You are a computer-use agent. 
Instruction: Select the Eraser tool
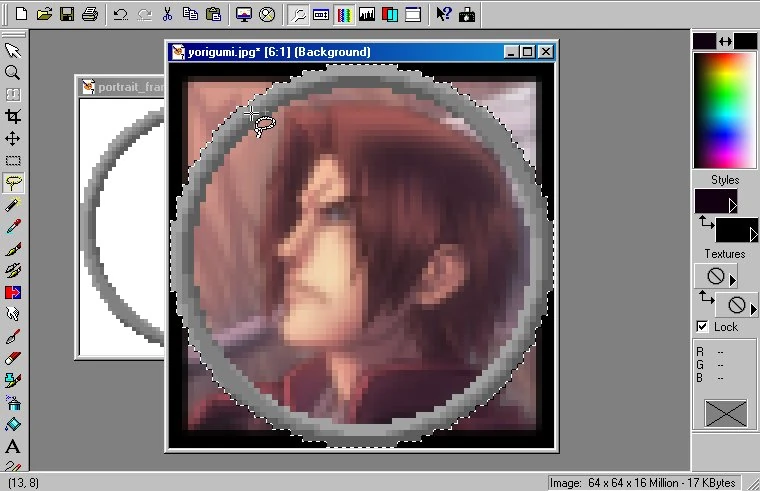point(13,358)
